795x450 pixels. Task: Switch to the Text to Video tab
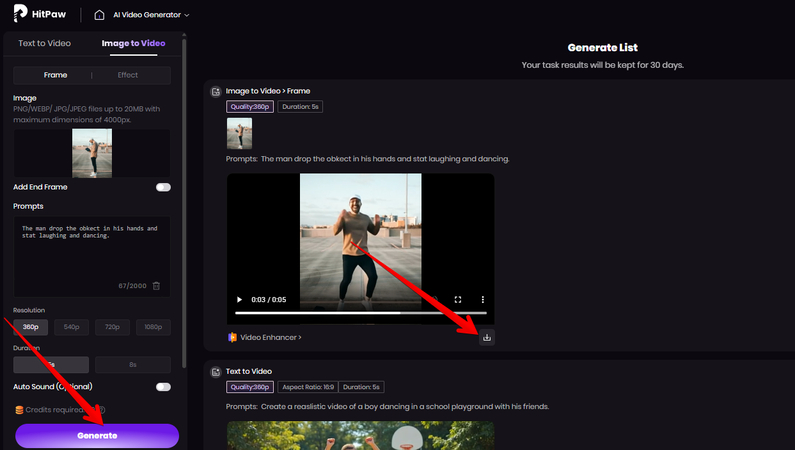45,43
